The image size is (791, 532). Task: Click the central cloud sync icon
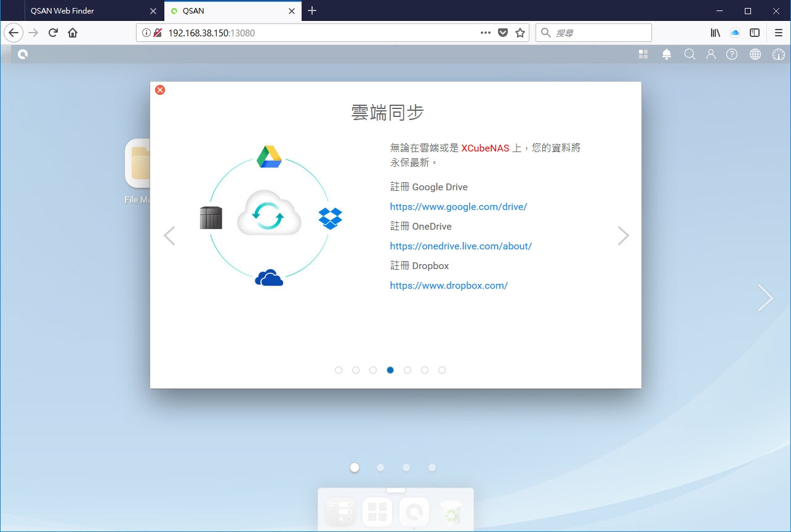pos(269,212)
